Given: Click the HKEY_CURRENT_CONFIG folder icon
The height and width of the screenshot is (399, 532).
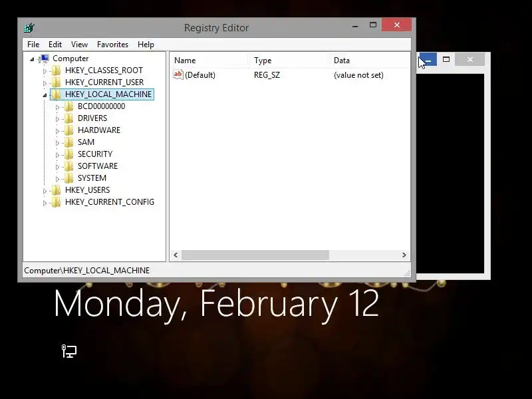Looking at the screenshot, I should 57,202.
